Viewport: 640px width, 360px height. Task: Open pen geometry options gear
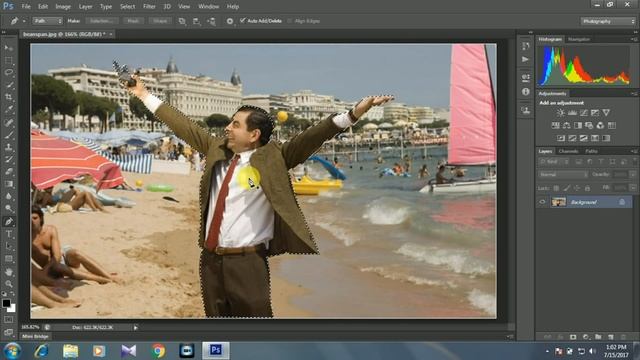(x=230, y=21)
